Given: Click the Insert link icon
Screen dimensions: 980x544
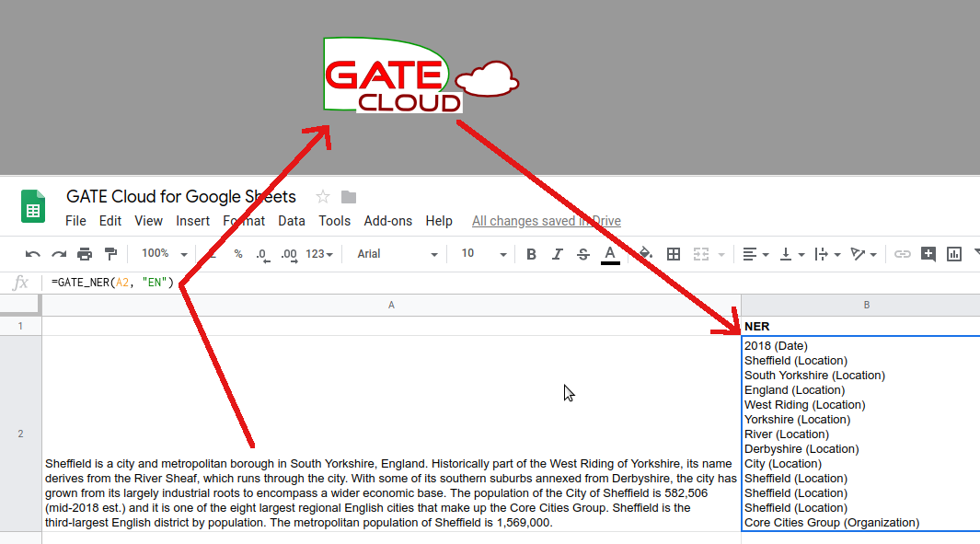Looking at the screenshot, I should click(902, 254).
